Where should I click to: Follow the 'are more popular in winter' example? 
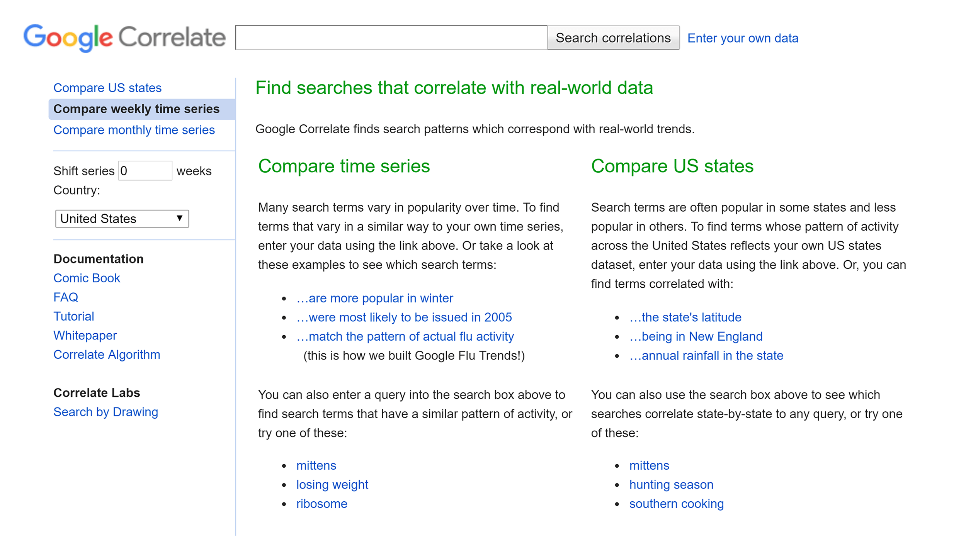375,298
